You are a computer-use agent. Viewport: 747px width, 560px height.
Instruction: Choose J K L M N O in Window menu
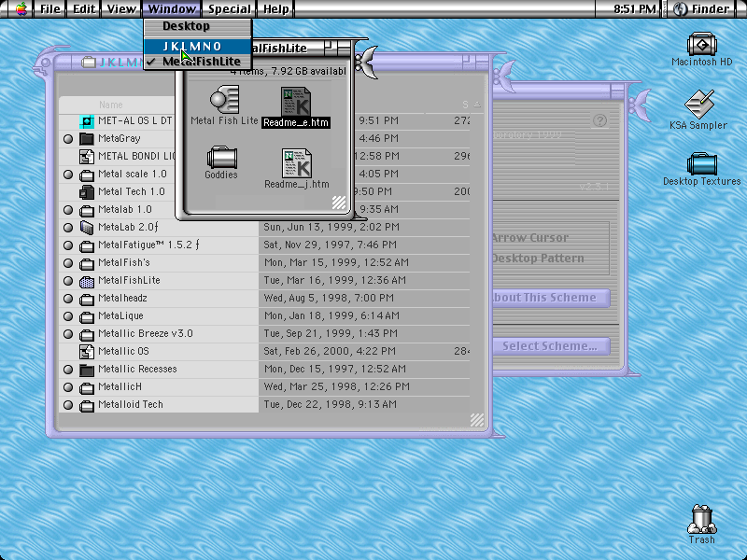pos(198,46)
